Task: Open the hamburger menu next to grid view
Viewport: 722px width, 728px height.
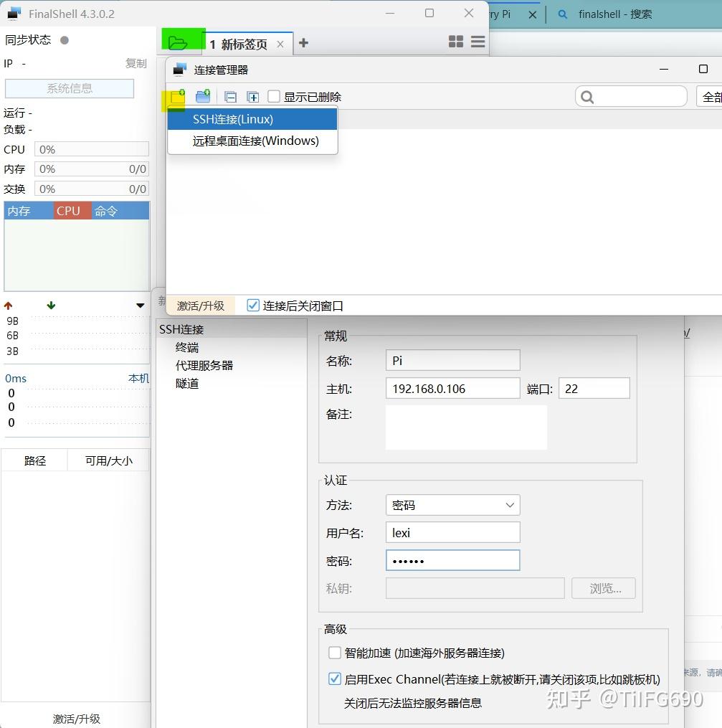Action: tap(478, 42)
